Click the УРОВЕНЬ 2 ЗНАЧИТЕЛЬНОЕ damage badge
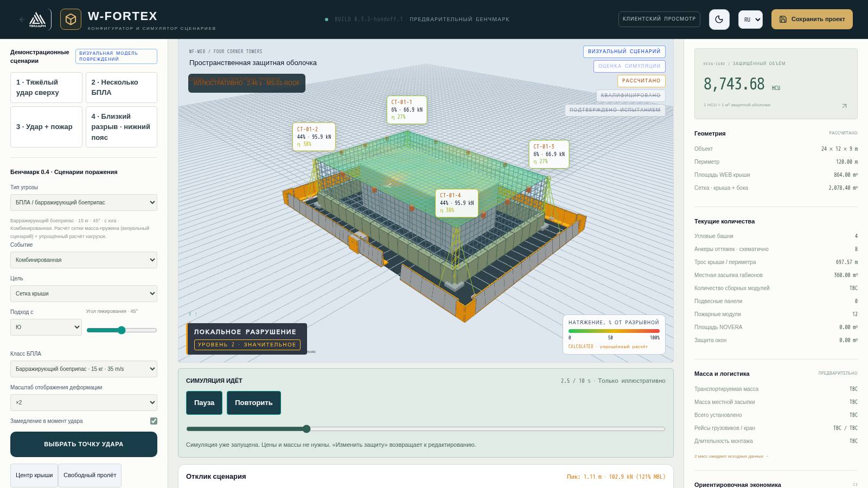Image resolution: width=868 pixels, height=488 pixels. click(x=247, y=344)
